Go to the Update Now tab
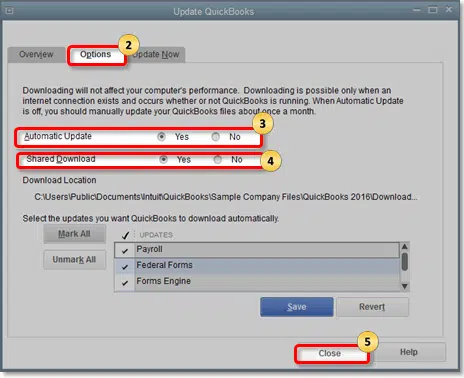Screen dimensions: 464x378 [156, 54]
